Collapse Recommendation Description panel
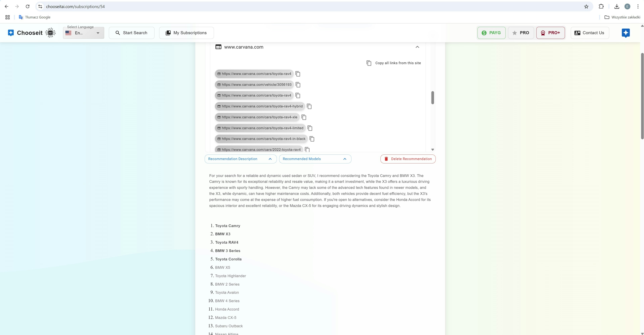The height and width of the screenshot is (335, 644). click(x=240, y=159)
